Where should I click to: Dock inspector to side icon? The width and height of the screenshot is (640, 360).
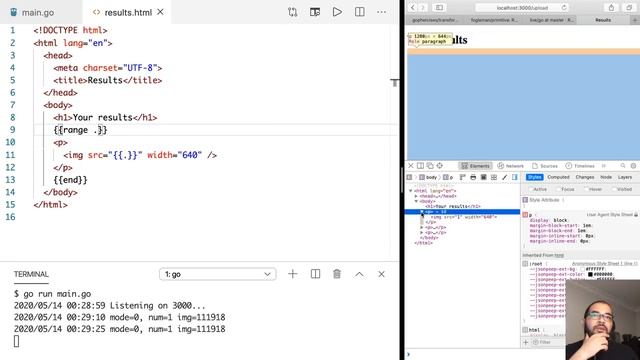[x=420, y=166]
